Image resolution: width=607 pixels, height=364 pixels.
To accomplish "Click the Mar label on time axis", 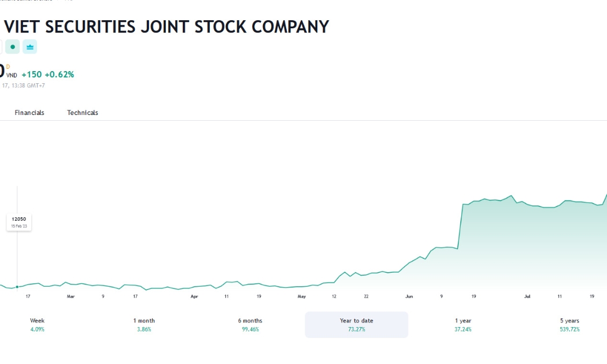I will (71, 297).
